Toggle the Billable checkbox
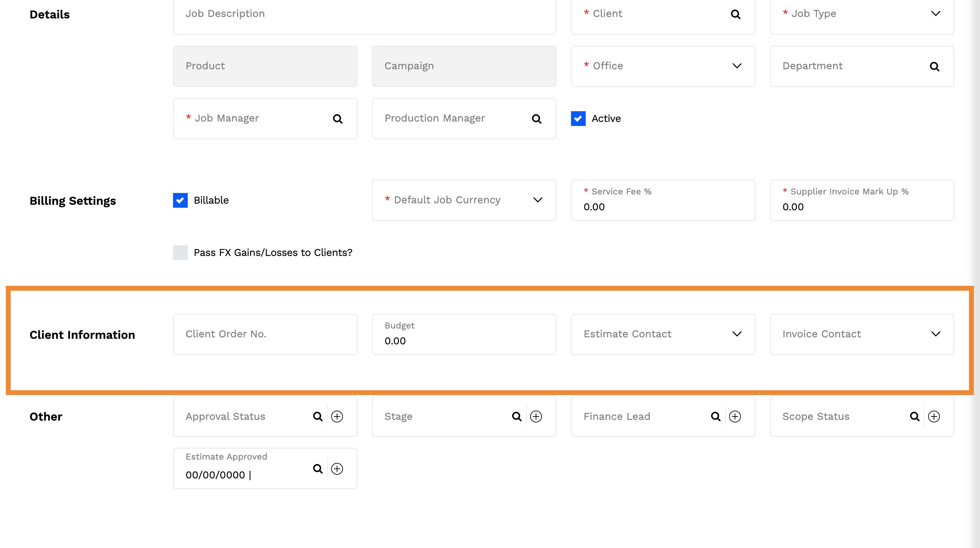Screen dimensions: 980x548 point(180,200)
